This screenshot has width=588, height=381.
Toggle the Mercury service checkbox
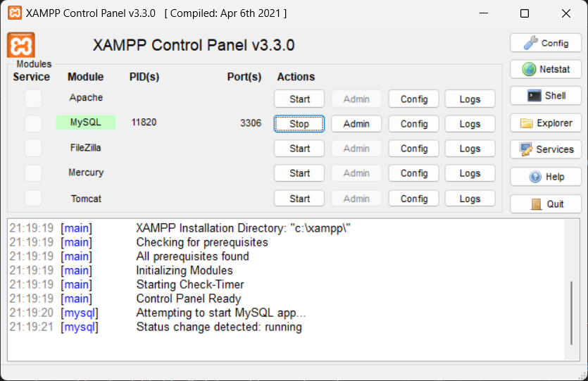coord(33,173)
